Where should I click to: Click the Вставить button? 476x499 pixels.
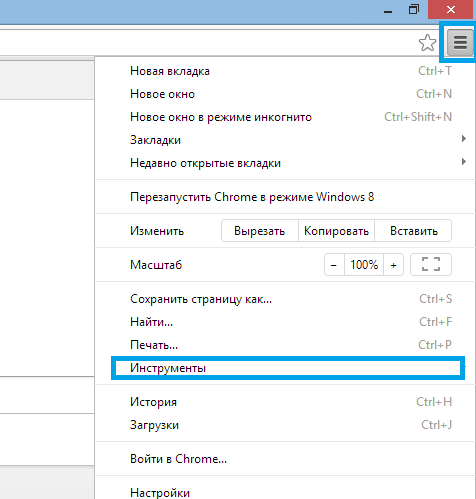(x=413, y=231)
